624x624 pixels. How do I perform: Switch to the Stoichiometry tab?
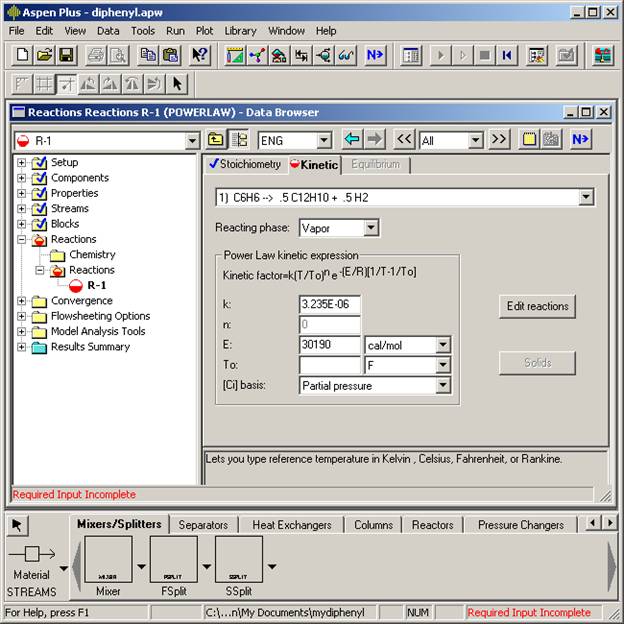[x=244, y=164]
